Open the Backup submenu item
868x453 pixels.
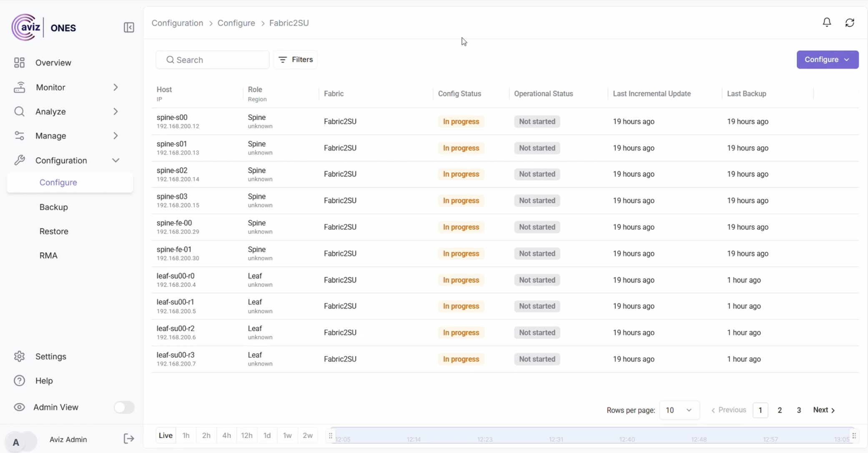[x=53, y=207]
